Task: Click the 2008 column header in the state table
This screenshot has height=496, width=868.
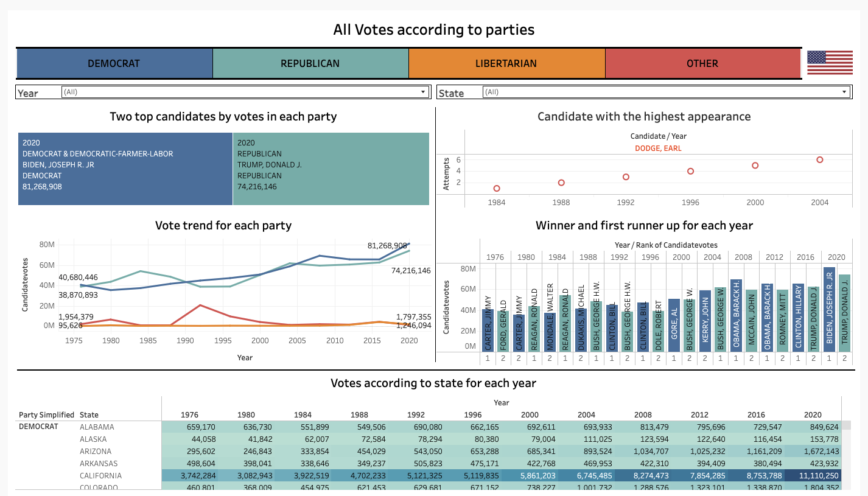Action: [x=643, y=415]
